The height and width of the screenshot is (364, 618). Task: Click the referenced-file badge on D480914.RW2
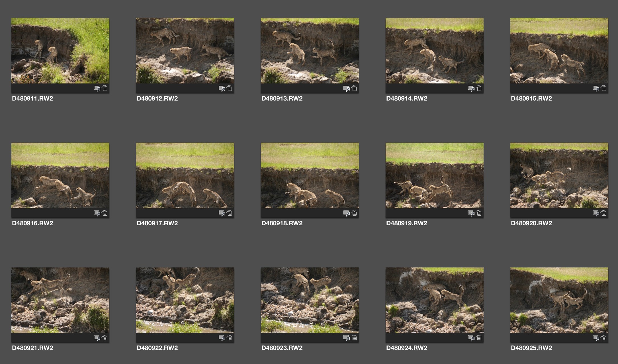471,89
